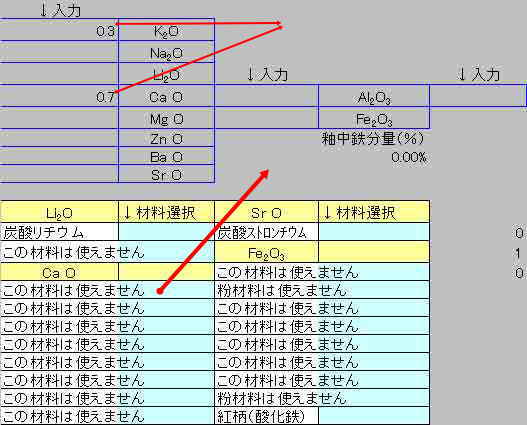Screen dimensions: 527x425
Task: Open material selection for 炭酸リチウム
Action: click(166, 232)
